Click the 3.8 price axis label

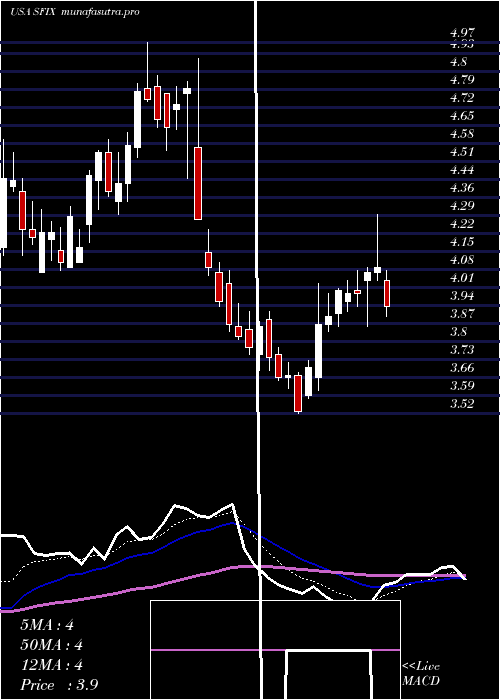click(459, 332)
